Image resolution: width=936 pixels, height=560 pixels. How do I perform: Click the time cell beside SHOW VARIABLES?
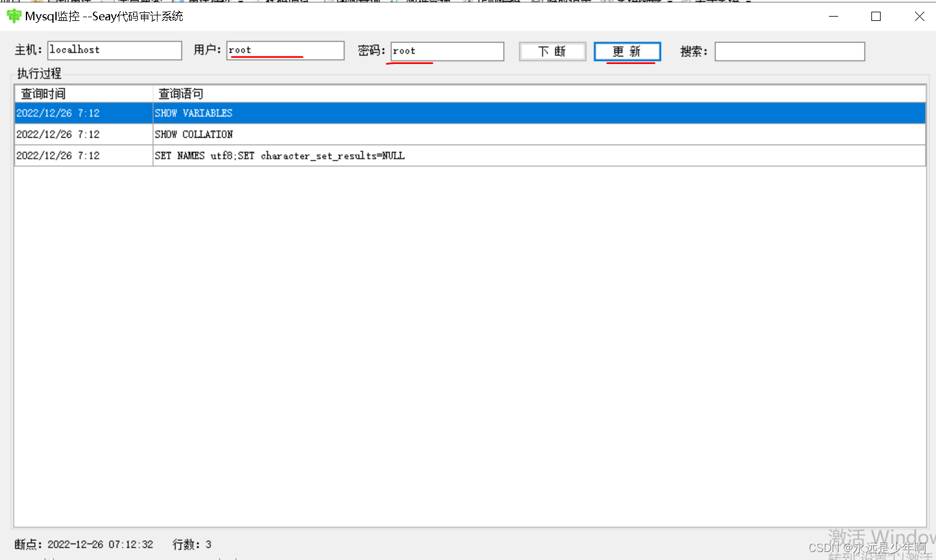84,113
